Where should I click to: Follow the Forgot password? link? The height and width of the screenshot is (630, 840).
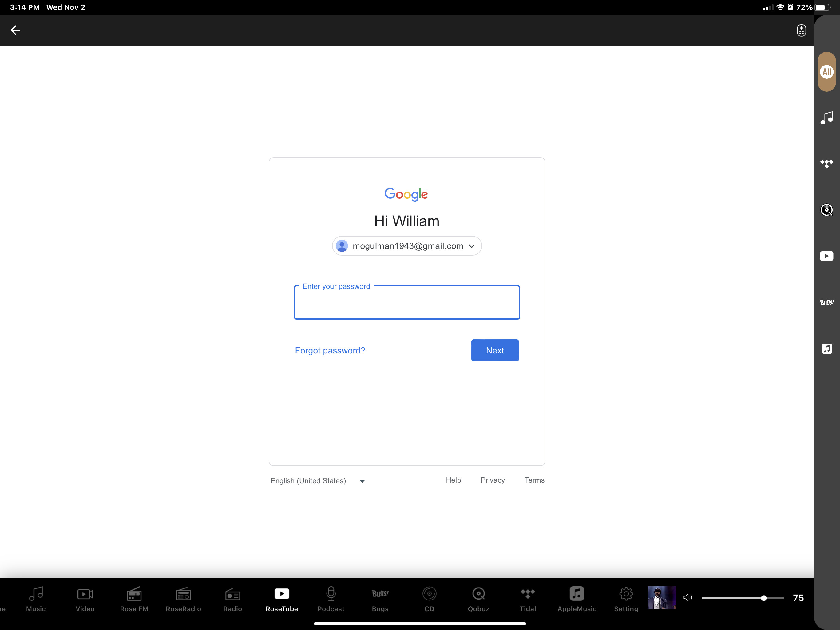pyautogui.click(x=330, y=350)
